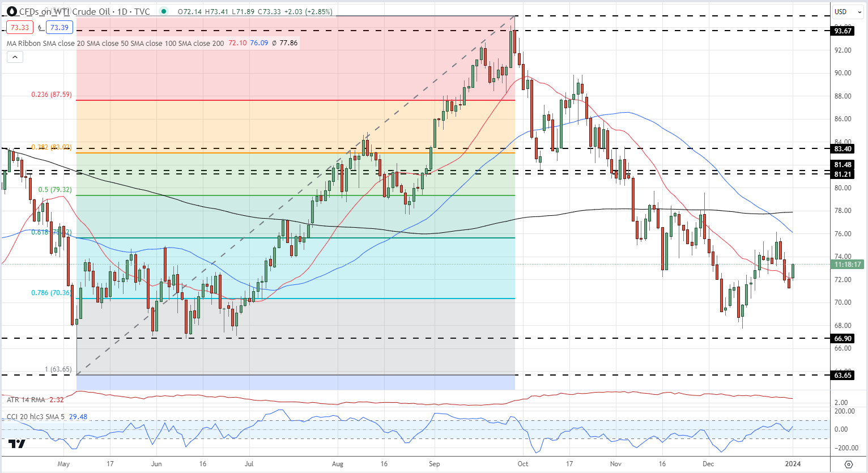Select the ATR 14 RMA indicator legend
The width and height of the screenshot is (868, 473).
26,400
